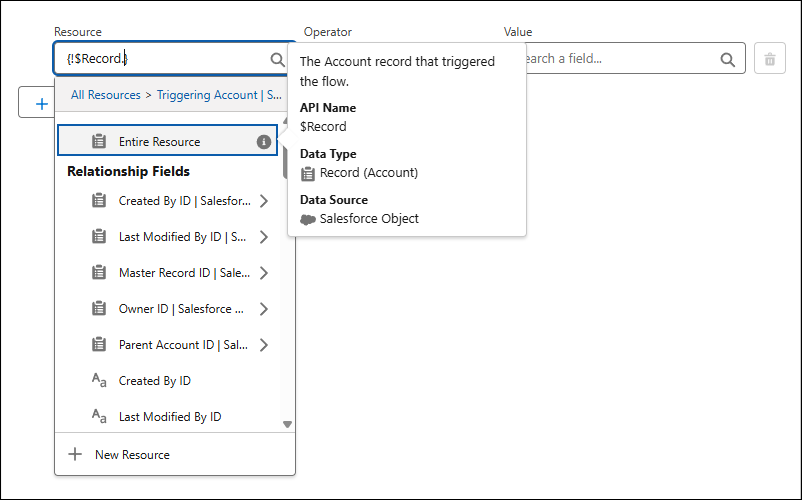
Task: Click the trash delete icon
Action: click(x=769, y=60)
